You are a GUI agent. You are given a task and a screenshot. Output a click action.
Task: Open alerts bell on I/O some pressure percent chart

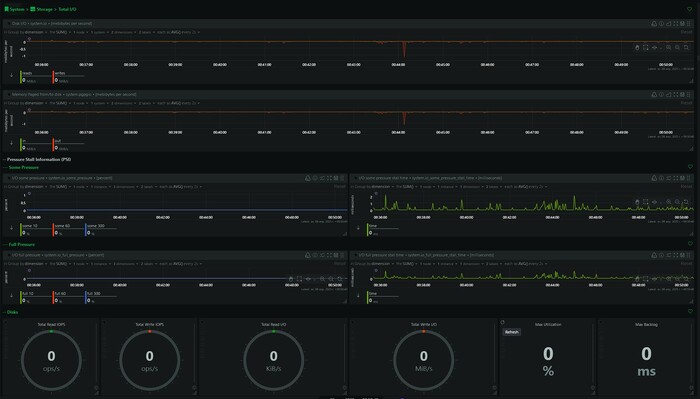(308, 178)
